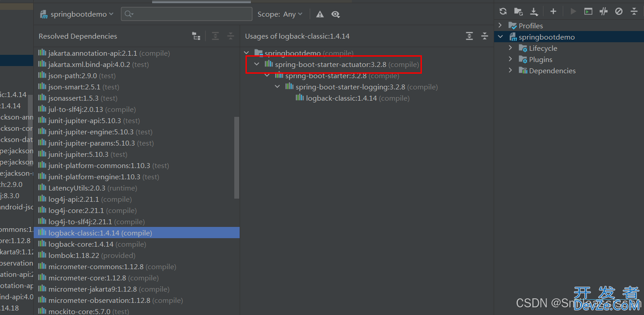Expand the Plugins node
The height and width of the screenshot is (315, 644).
(510, 59)
